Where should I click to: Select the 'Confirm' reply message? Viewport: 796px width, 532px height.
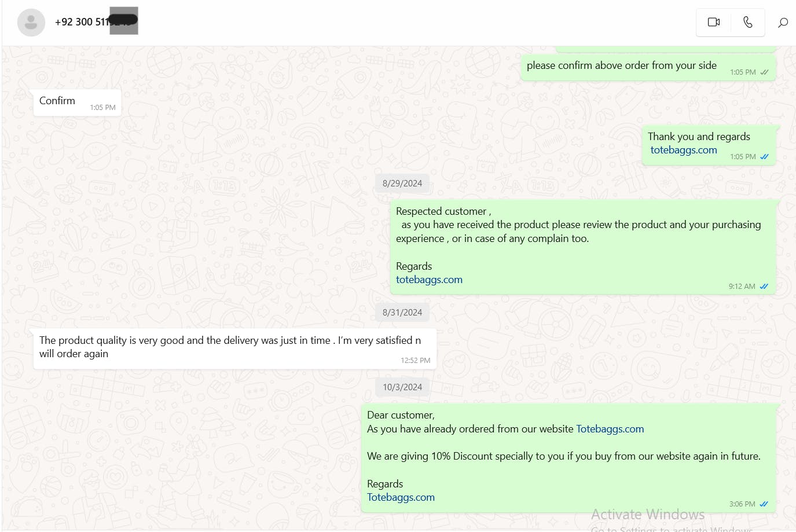pos(57,101)
